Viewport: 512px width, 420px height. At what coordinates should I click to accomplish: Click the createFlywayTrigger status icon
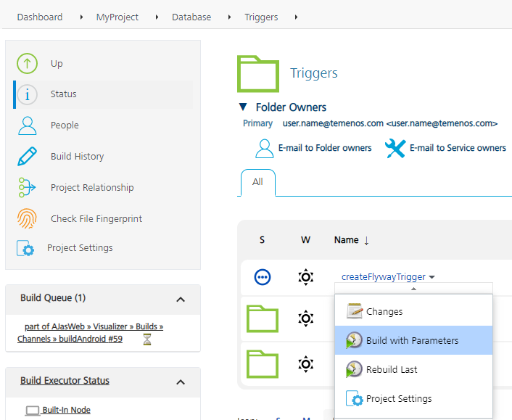point(263,276)
